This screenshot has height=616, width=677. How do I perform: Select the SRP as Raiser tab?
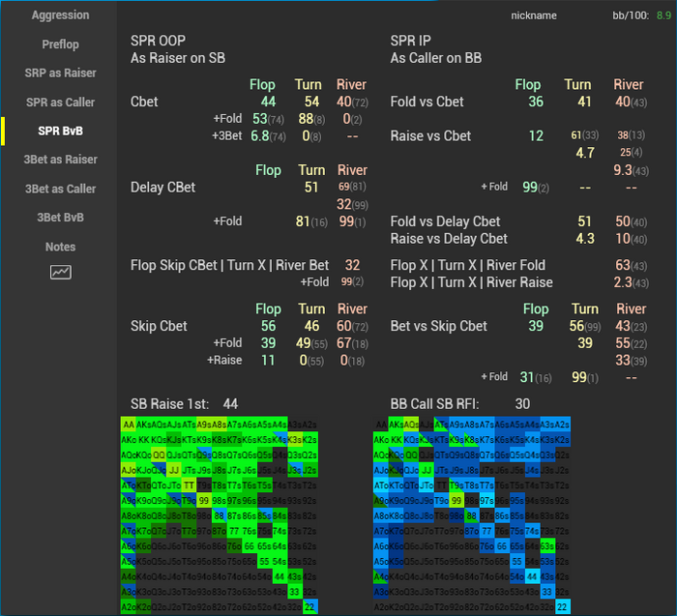point(60,73)
